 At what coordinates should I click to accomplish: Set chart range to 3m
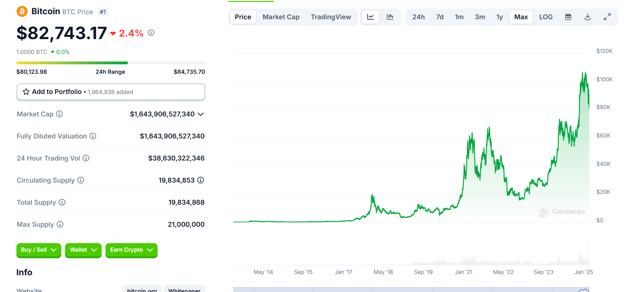coord(480,17)
